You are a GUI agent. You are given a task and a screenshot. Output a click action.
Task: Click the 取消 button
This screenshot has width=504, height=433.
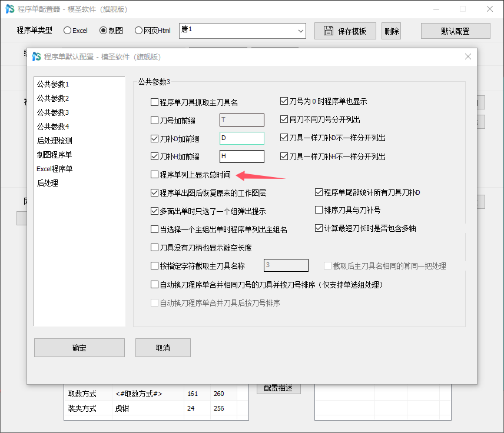[163, 348]
